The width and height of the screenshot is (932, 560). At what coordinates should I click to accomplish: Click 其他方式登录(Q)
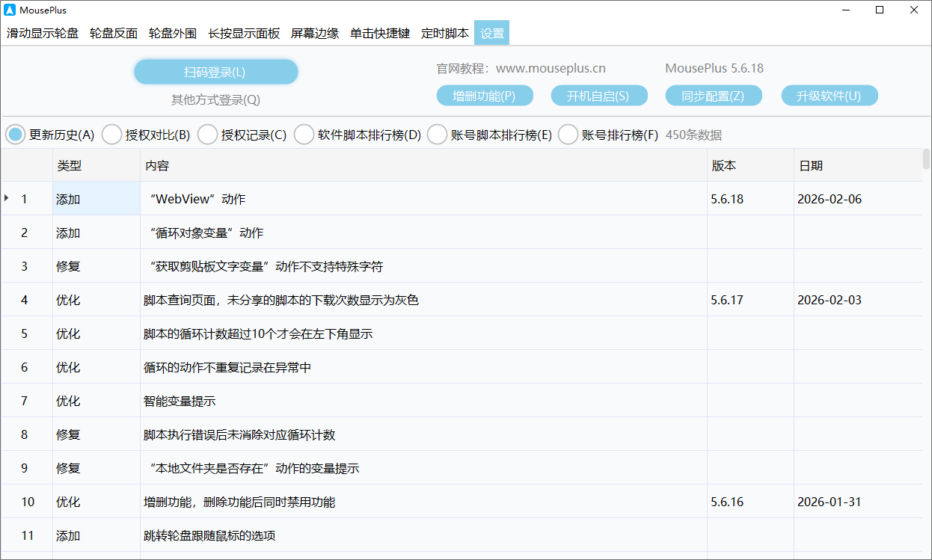tap(215, 99)
